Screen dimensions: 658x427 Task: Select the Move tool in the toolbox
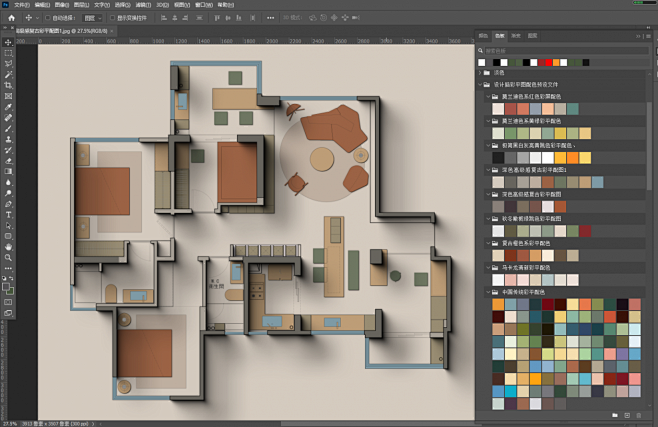pyautogui.click(x=8, y=42)
